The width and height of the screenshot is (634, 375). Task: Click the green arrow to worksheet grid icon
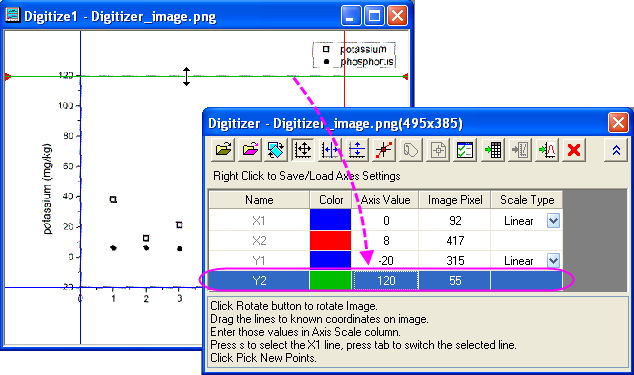[x=493, y=150]
